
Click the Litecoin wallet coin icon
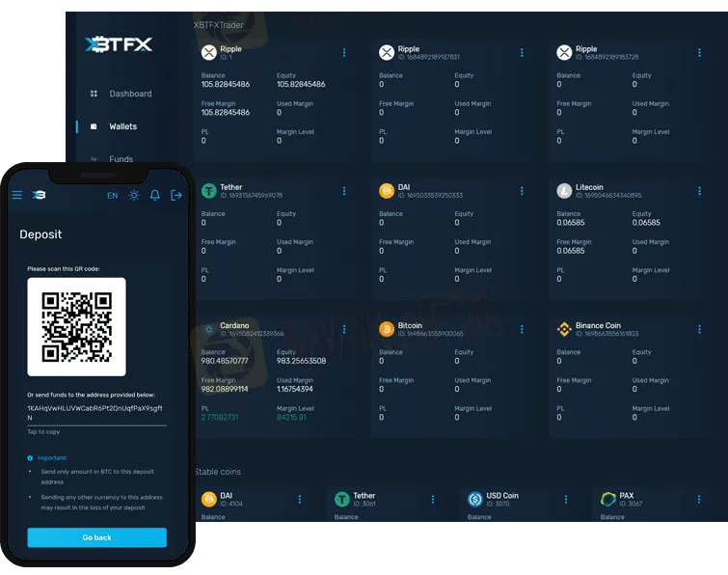564,191
